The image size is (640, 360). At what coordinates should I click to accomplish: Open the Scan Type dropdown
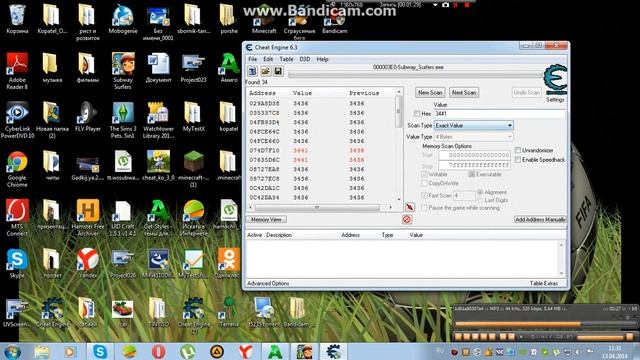pyautogui.click(x=473, y=125)
